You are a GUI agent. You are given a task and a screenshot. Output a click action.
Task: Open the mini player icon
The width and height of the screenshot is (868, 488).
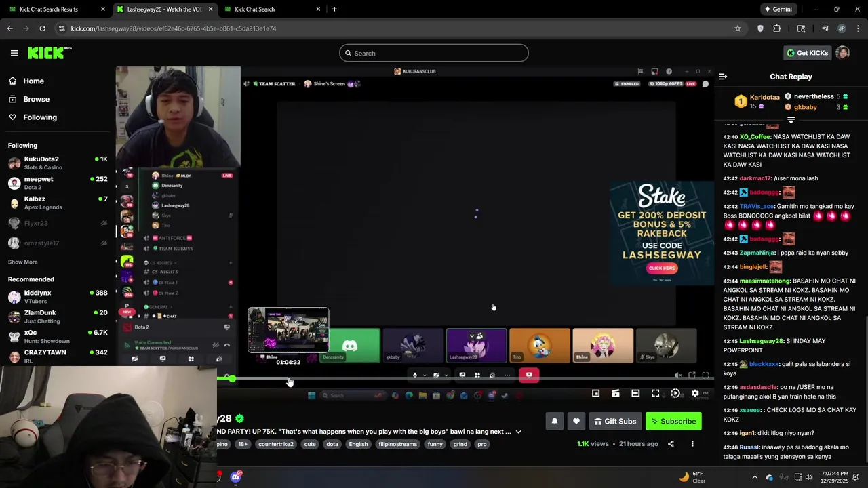tap(596, 393)
